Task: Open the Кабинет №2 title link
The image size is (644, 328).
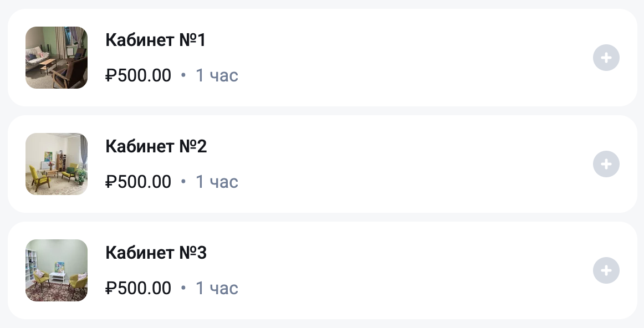Action: [156, 146]
